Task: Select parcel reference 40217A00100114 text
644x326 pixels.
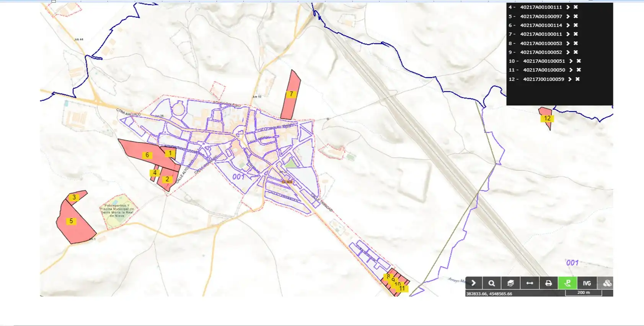Action: click(x=541, y=25)
